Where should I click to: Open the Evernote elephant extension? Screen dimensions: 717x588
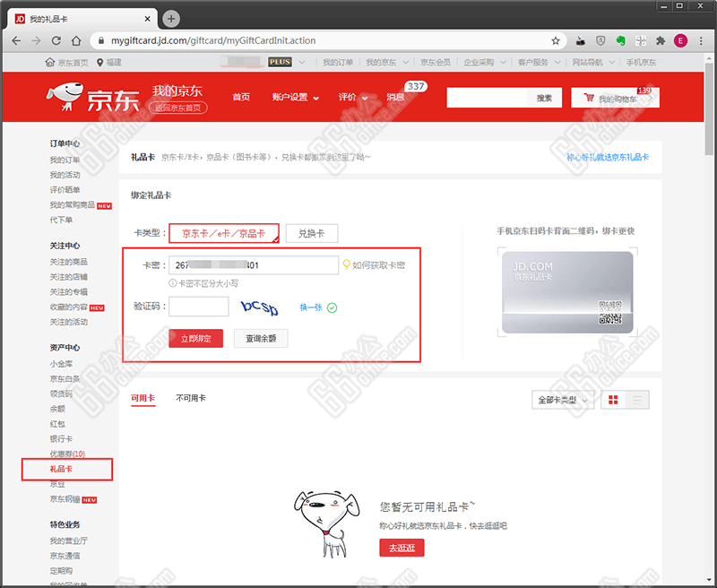tap(620, 40)
